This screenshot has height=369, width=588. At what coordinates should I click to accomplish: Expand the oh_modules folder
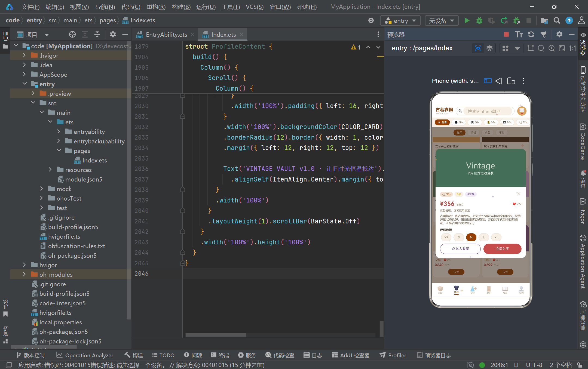(x=24, y=274)
